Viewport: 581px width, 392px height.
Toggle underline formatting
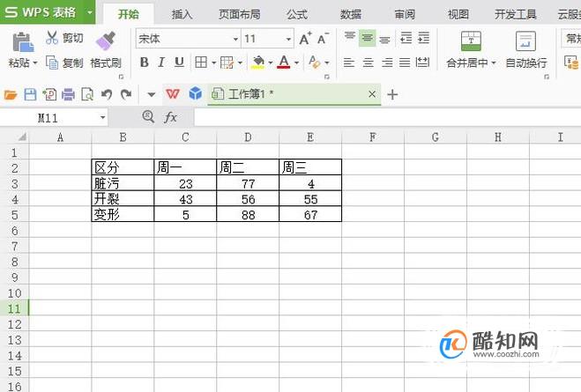(179, 63)
